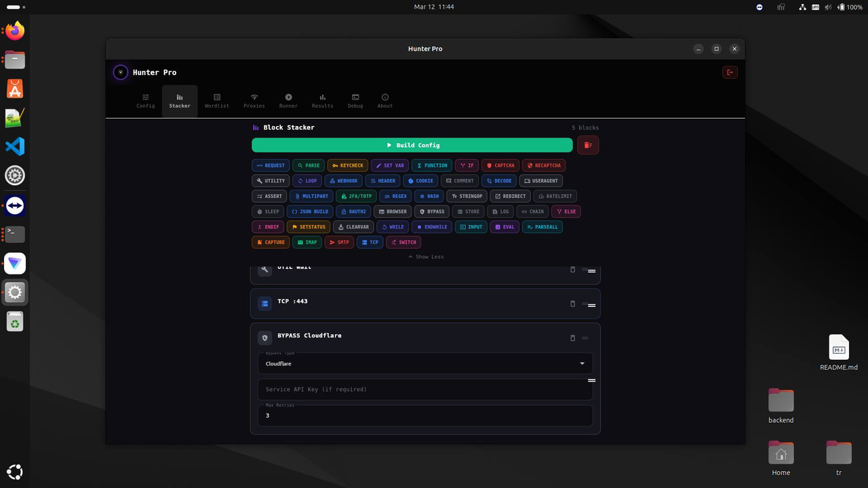Add a BROWSER block
Image resolution: width=868 pixels, height=488 pixels.
392,211
